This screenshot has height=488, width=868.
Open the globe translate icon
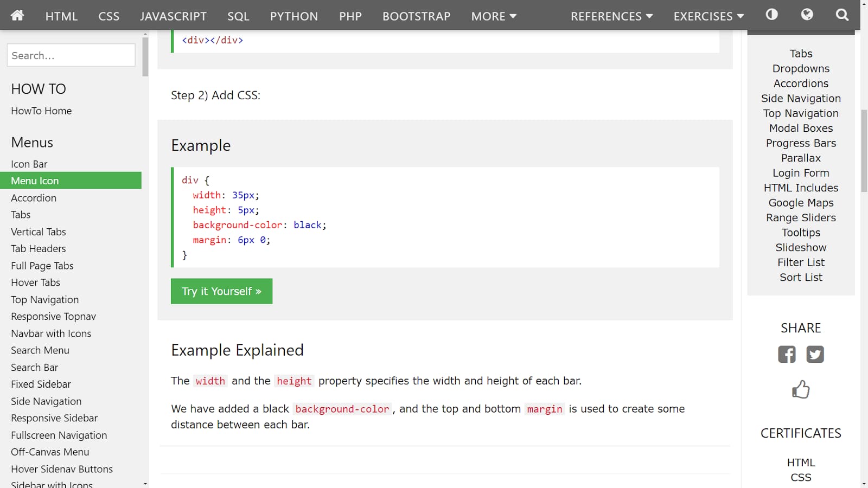(x=807, y=15)
